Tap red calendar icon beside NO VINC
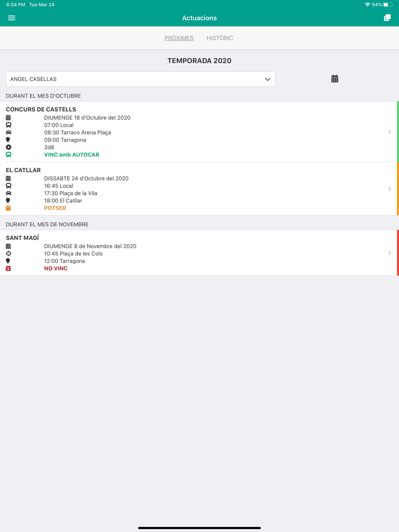 pyautogui.click(x=8, y=268)
